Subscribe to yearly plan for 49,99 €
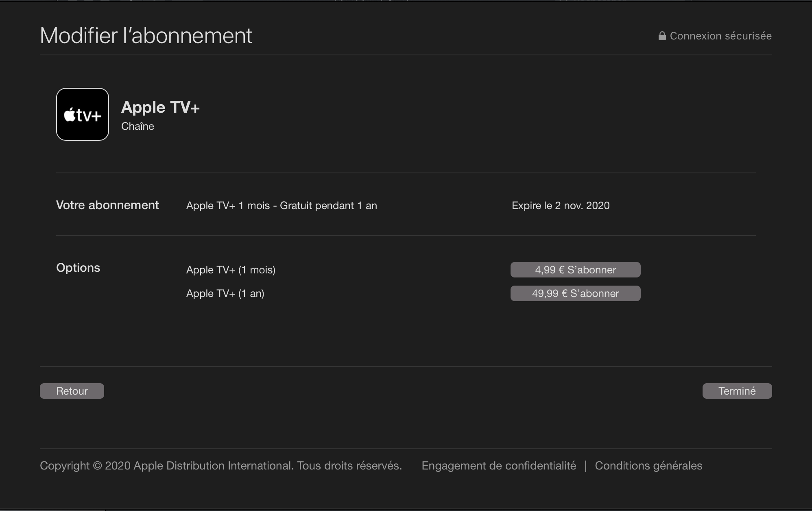This screenshot has height=511, width=812. (575, 293)
